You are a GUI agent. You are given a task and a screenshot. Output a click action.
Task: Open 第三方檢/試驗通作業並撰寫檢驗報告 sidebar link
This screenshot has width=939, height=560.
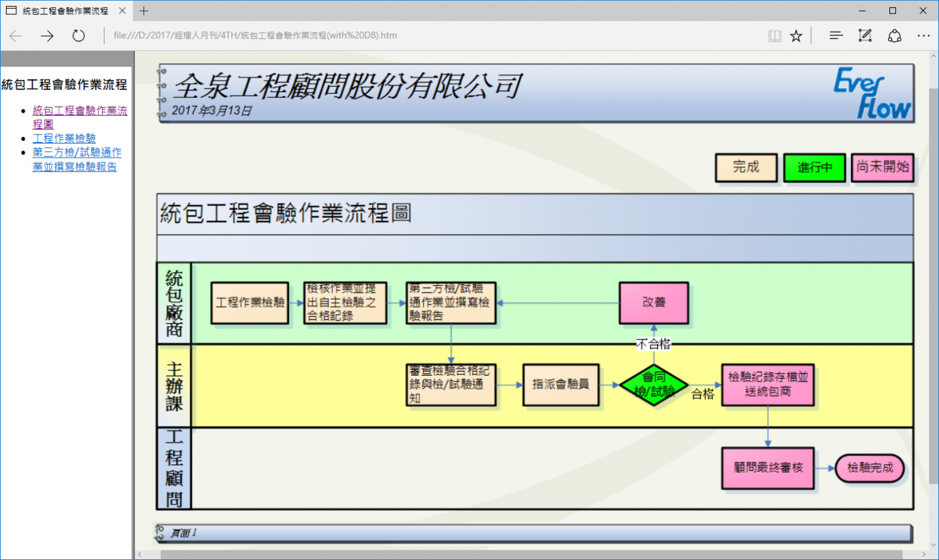point(77,160)
